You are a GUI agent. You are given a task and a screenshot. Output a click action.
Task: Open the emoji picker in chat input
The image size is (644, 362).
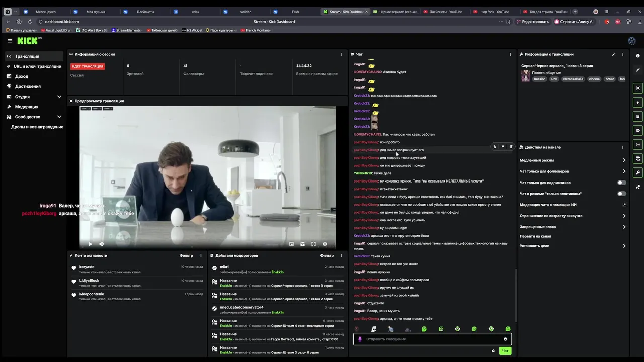point(505,339)
